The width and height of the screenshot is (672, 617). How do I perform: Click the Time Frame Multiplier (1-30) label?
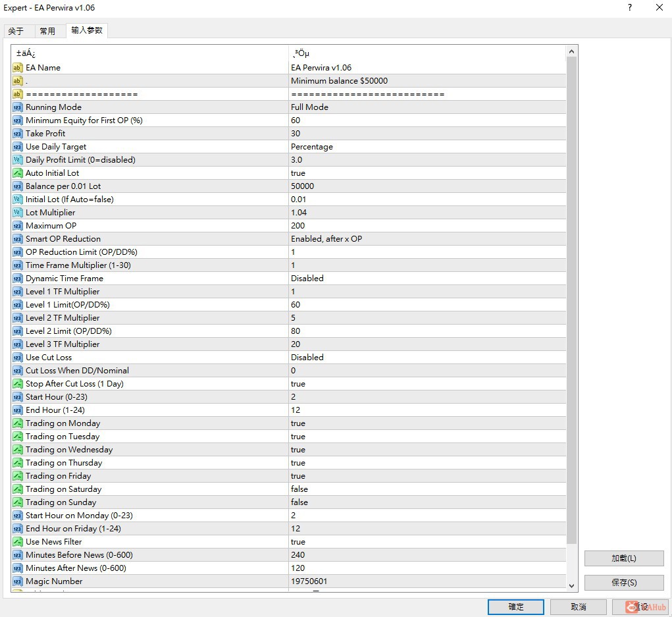[78, 265]
